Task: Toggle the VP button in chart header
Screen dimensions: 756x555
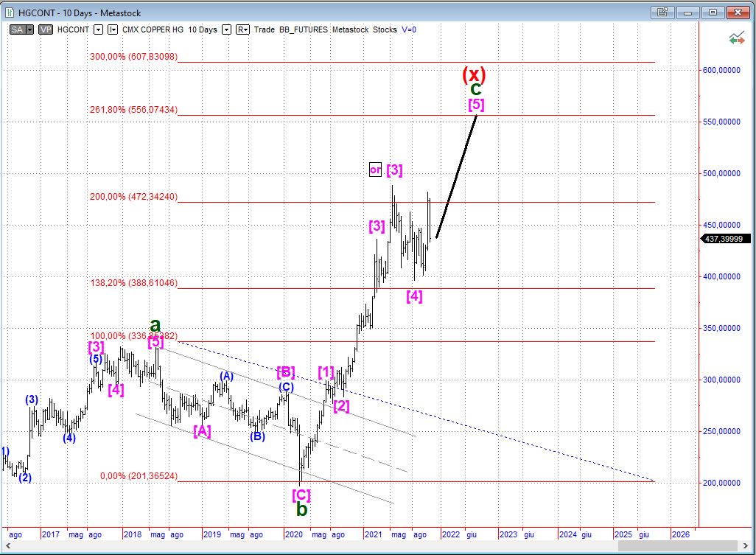Action: [46, 29]
